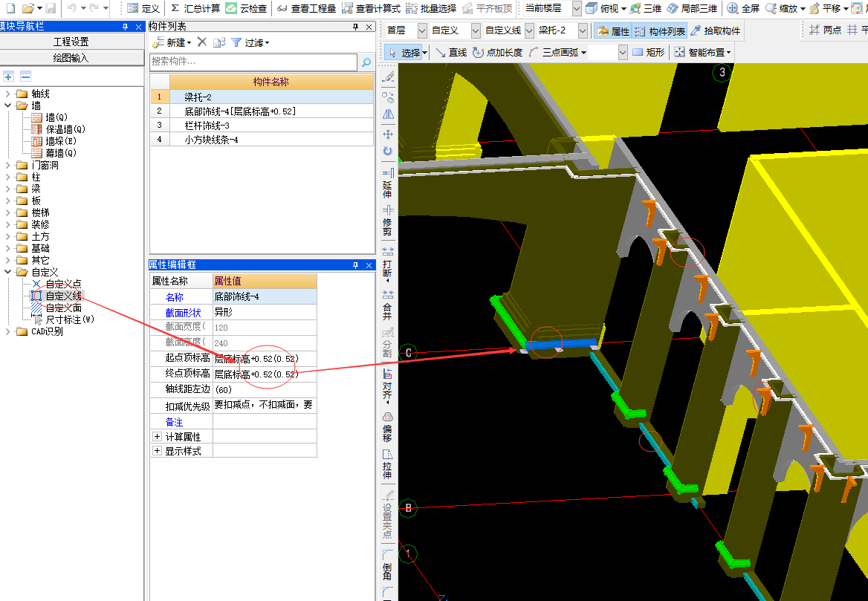Select row 底部饰线-4 in component list

pos(262,111)
